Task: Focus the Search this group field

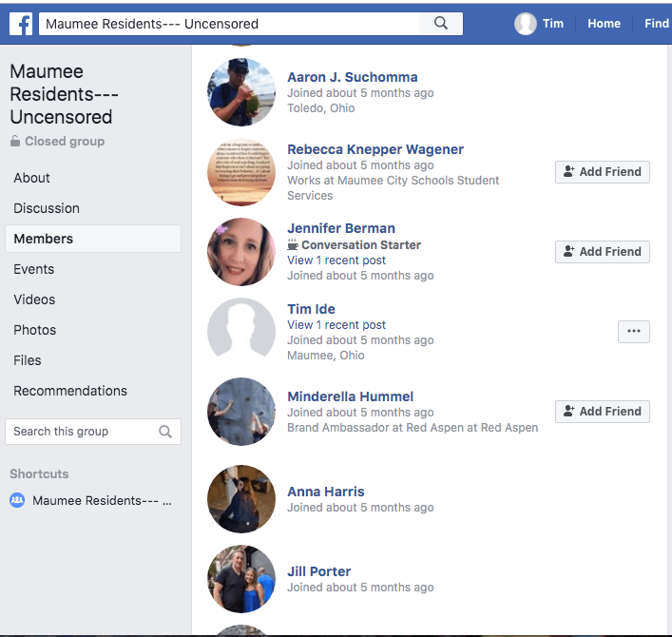Action: 81,432
